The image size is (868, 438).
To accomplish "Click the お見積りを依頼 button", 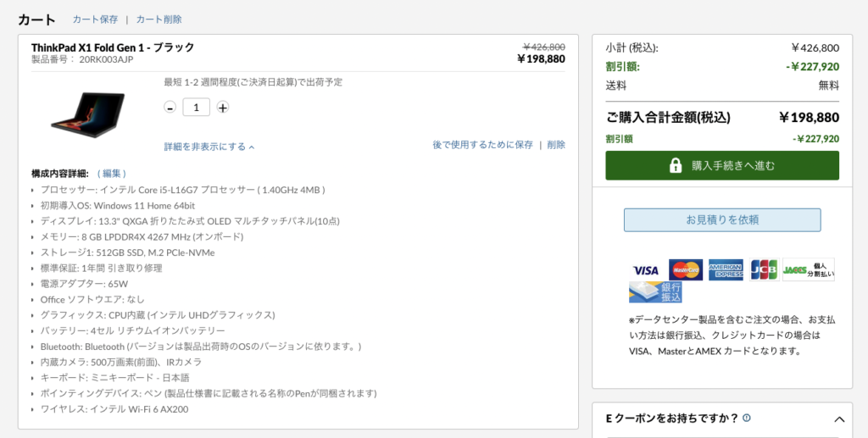I will tap(722, 220).
